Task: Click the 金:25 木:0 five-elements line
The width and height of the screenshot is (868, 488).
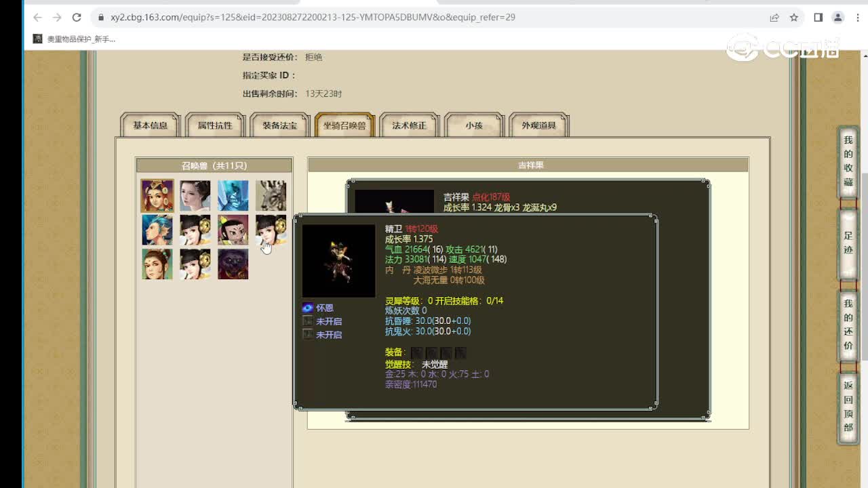Action: [437, 374]
